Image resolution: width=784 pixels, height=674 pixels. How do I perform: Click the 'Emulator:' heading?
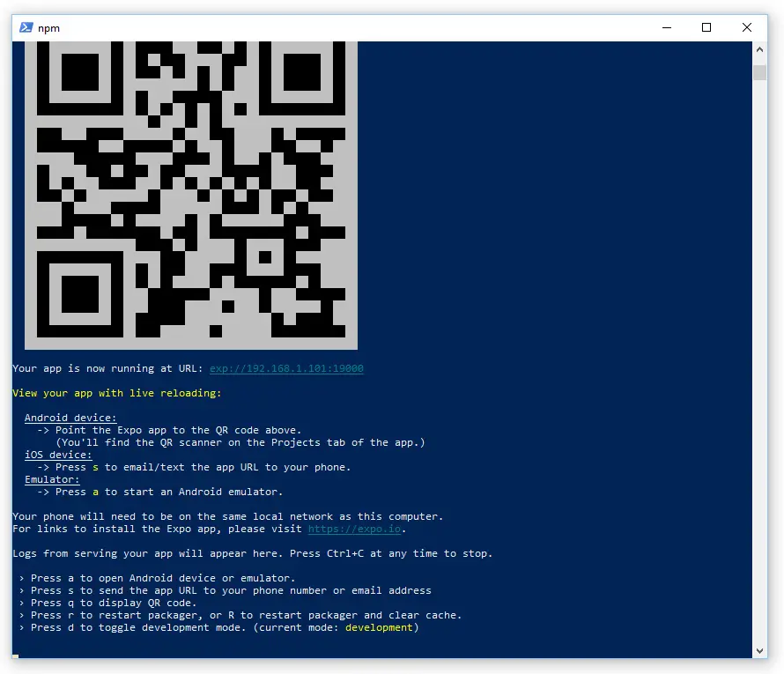tap(52, 479)
